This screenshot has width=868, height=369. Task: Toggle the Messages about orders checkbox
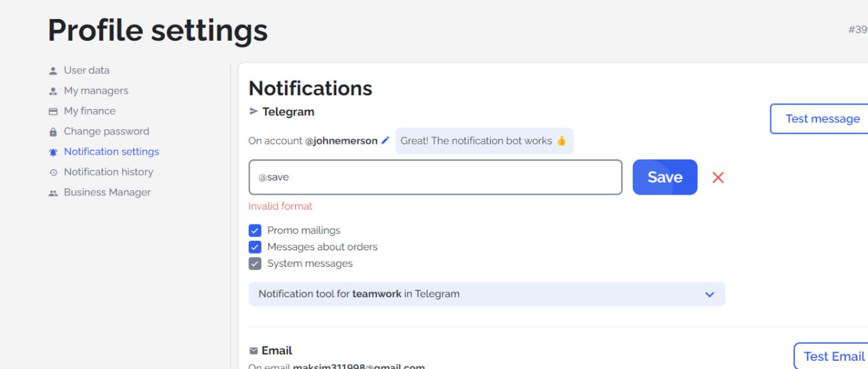pos(255,247)
